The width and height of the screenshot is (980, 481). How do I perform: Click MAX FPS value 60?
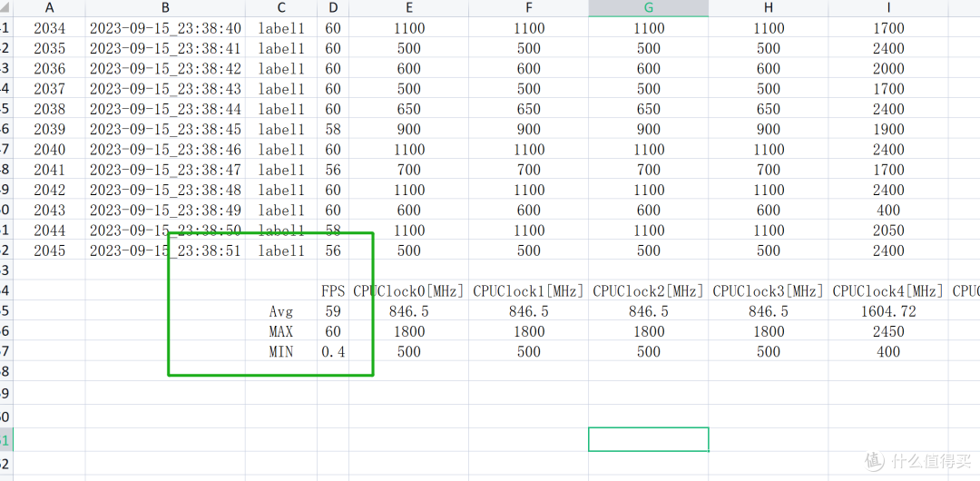point(333,331)
